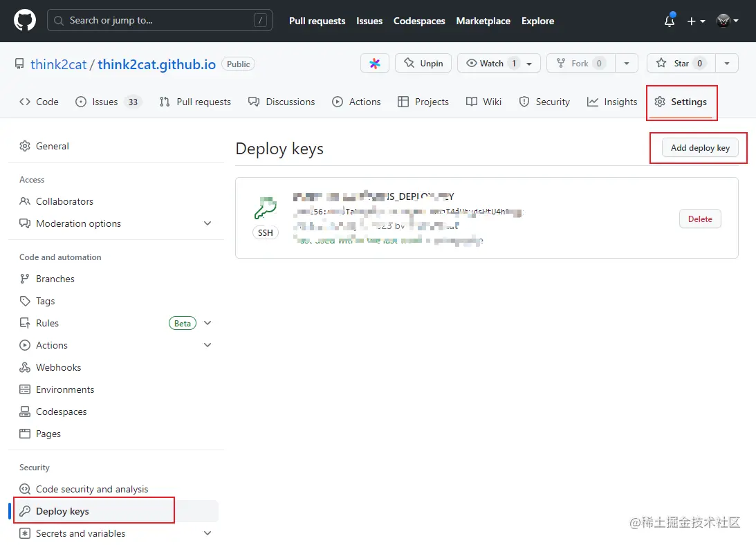Focus the Search or jump to field
The height and width of the screenshot is (545, 756).
tap(160, 20)
